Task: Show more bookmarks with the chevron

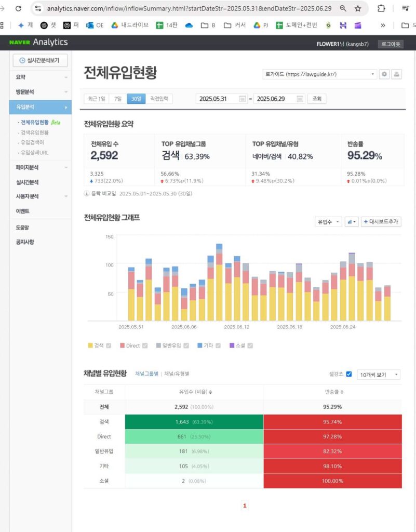Action: (x=383, y=25)
